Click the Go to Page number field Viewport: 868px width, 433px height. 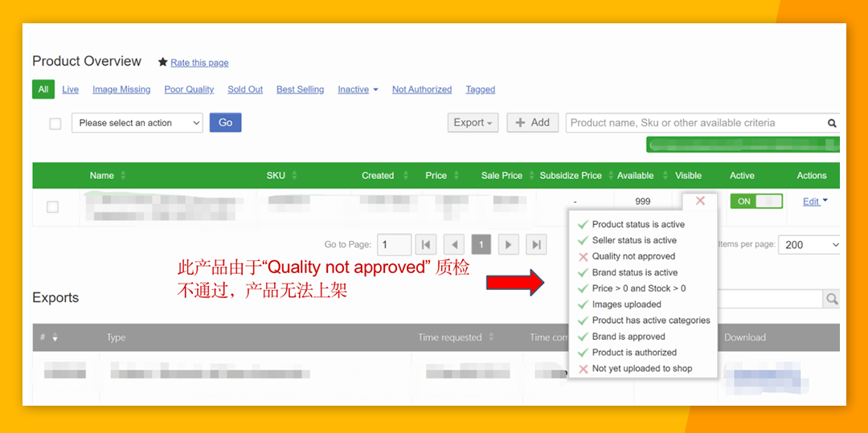pos(393,245)
